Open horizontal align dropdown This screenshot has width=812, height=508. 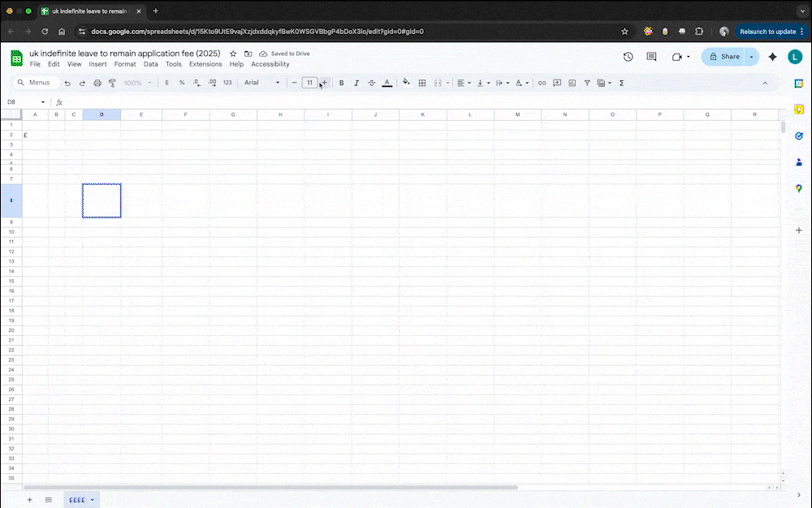(464, 83)
